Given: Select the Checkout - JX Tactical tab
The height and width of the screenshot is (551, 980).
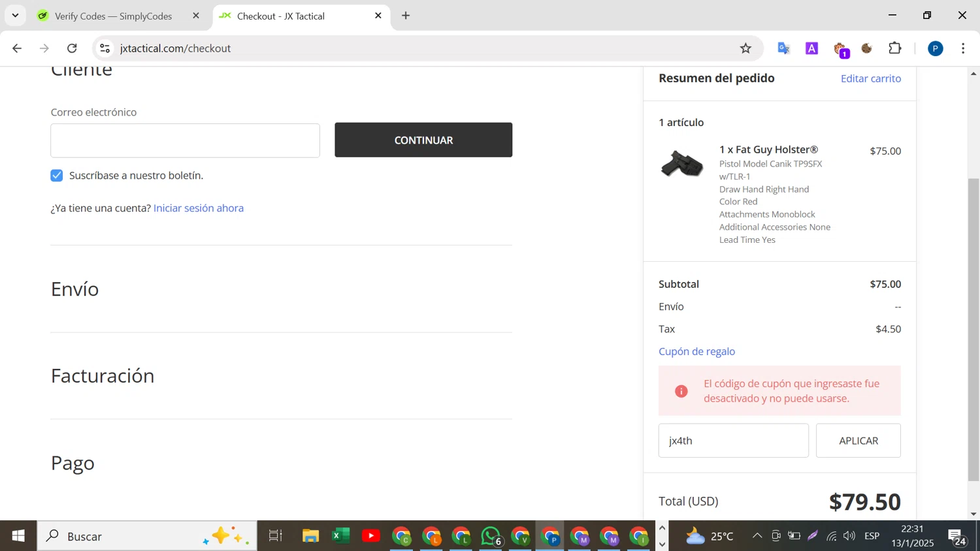Looking at the screenshot, I should pos(281,16).
